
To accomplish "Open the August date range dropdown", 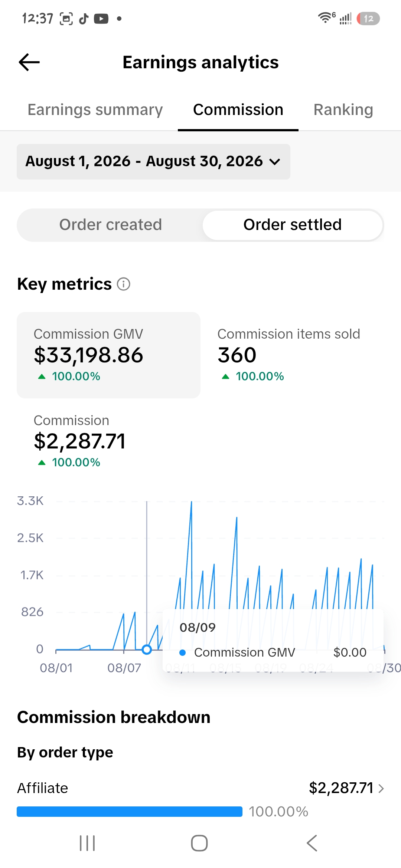I will click(x=153, y=162).
